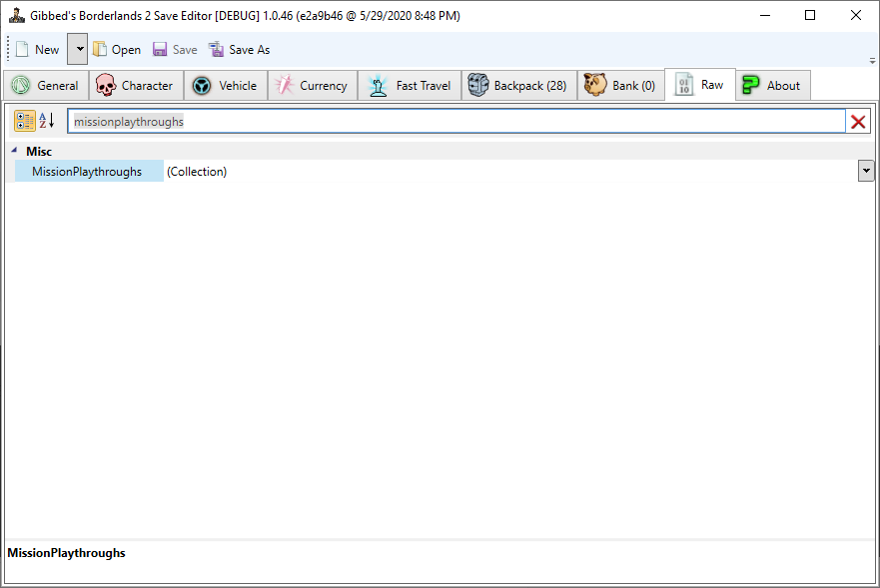The height and width of the screenshot is (588, 880).
Task: Open the Vehicle tab
Action: tap(226, 85)
